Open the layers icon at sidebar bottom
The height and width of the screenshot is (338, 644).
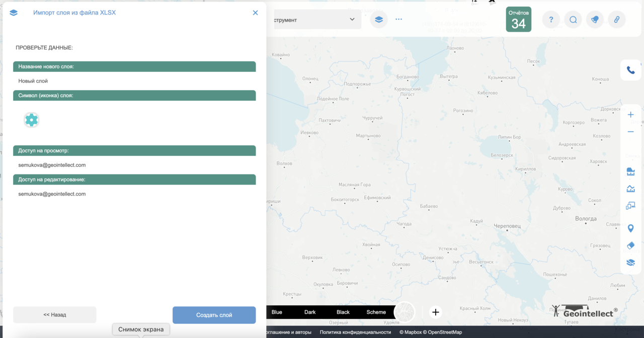(630, 262)
